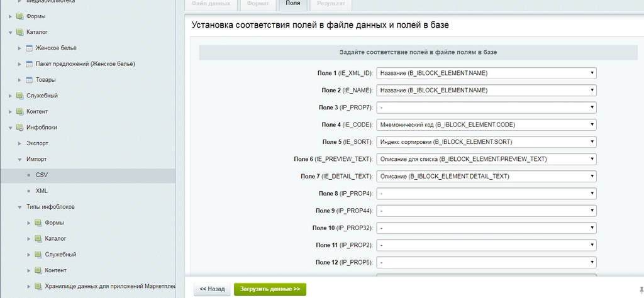
Task: Open Хранилище данных для приложений Маркетплейс
Action: pyautogui.click(x=110, y=286)
